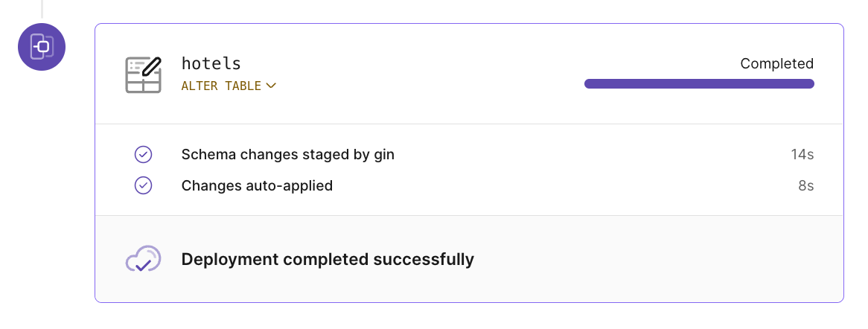The height and width of the screenshot is (329, 868).
Task: Click the Completed status label
Action: click(776, 64)
